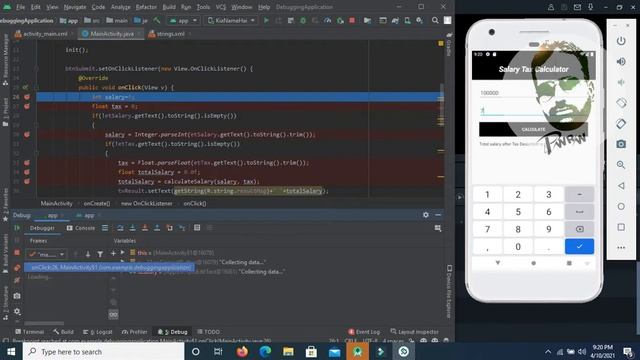The height and width of the screenshot is (360, 640).
Task: Resume program from Debug panel left strip
Action: [17, 228]
